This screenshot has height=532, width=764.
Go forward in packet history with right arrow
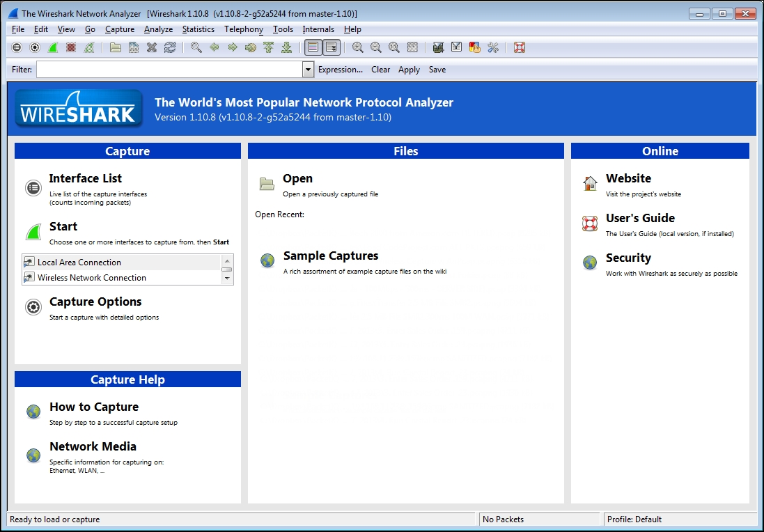pos(233,47)
